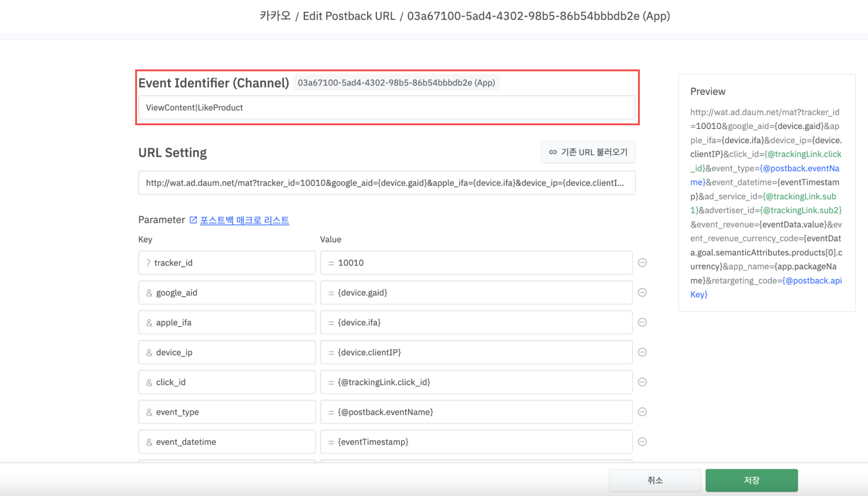Click the URL Setting heading
Screen dimensions: 868x496
(x=172, y=153)
